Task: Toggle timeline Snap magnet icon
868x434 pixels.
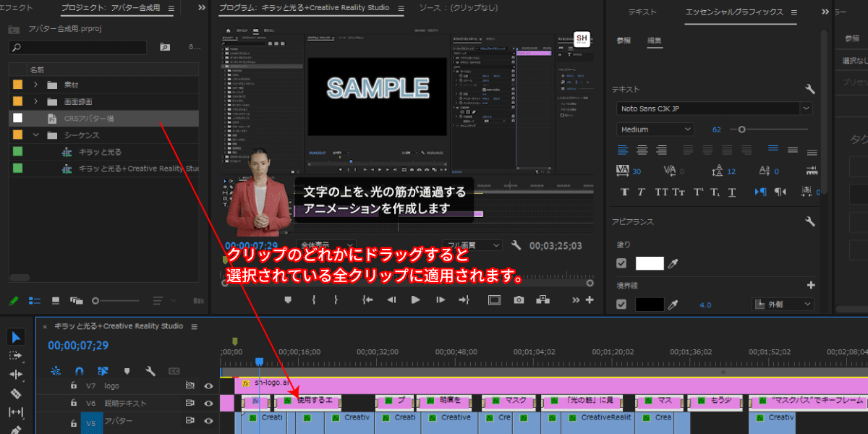Action: 80,371
